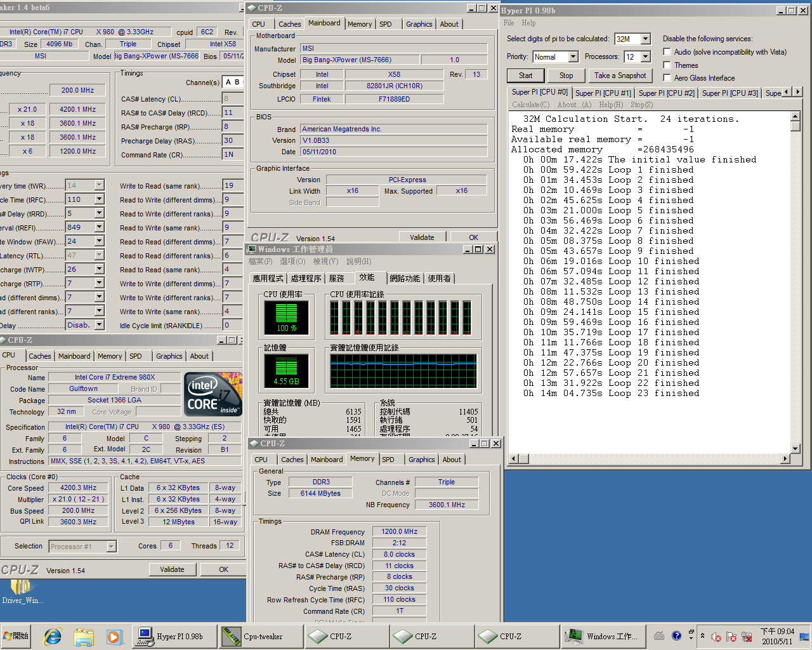Open the Priority Normal dropdown
The image size is (812, 650).
pos(573,56)
